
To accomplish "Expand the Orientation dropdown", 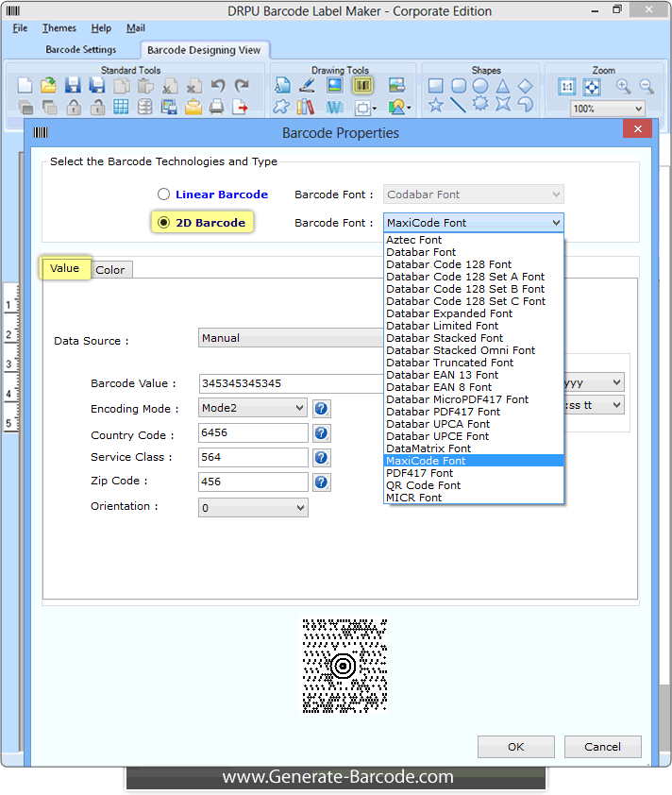I will coord(253,508).
